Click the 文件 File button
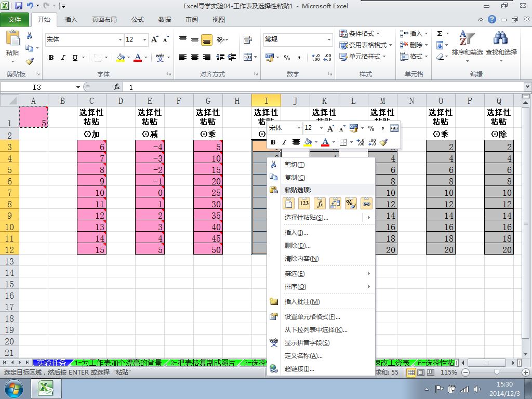Viewport: 532px width, 399px height. point(14,20)
